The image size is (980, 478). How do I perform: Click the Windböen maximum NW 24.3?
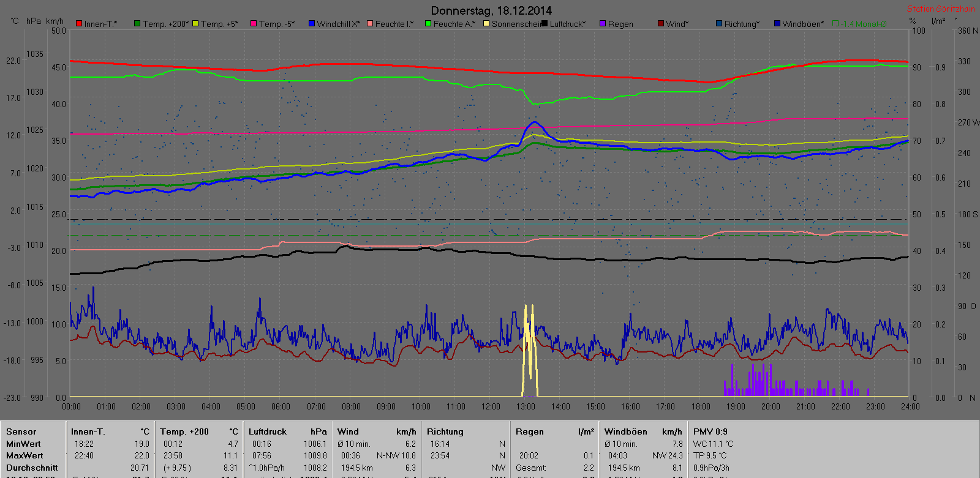click(668, 455)
